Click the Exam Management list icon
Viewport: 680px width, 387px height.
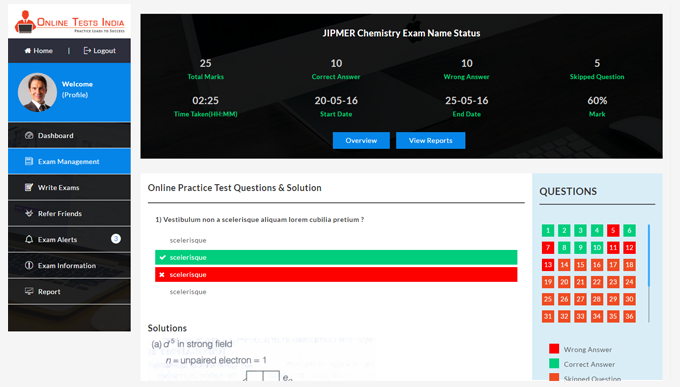click(x=29, y=161)
